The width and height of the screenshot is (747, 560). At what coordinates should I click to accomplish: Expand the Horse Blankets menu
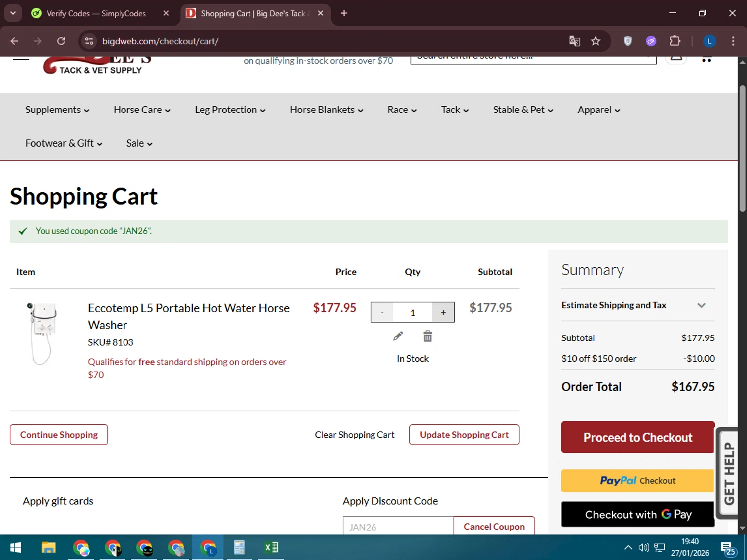click(x=326, y=110)
